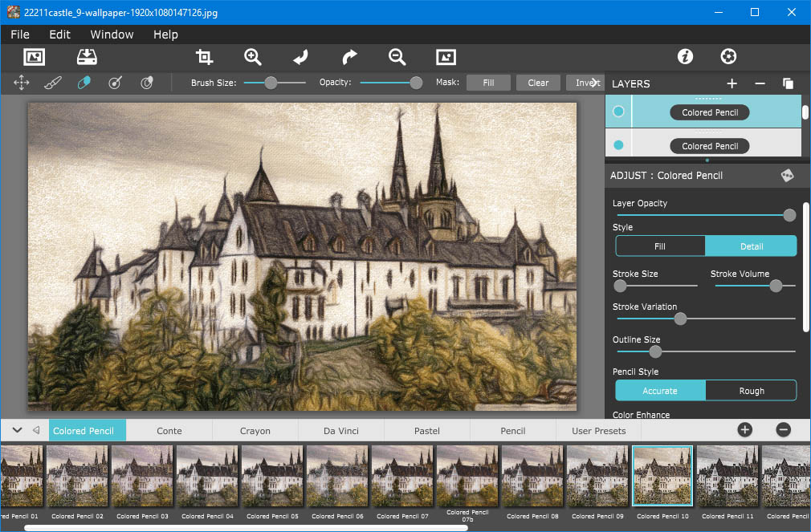Screen dimensions: 811x532
Task: Click the Layer Opacity slider handle
Action: 789,215
